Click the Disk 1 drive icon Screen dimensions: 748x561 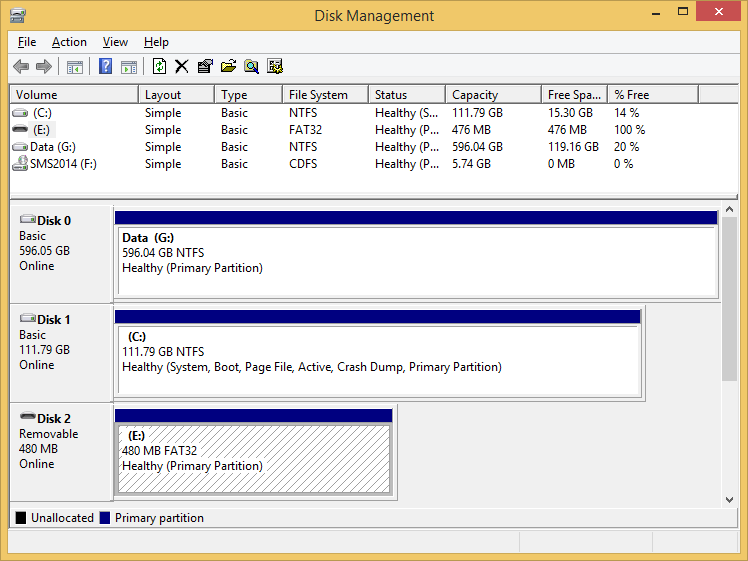28,318
